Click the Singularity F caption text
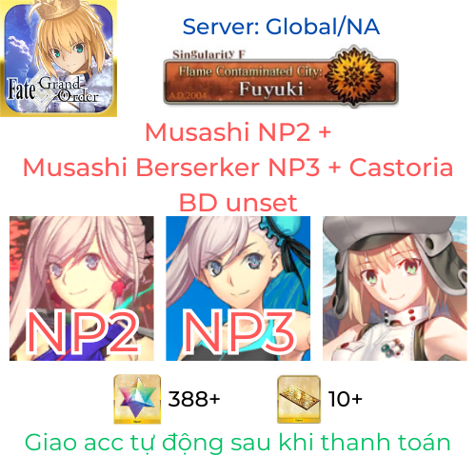Viewport: 476px width, 476px height. click(x=209, y=54)
